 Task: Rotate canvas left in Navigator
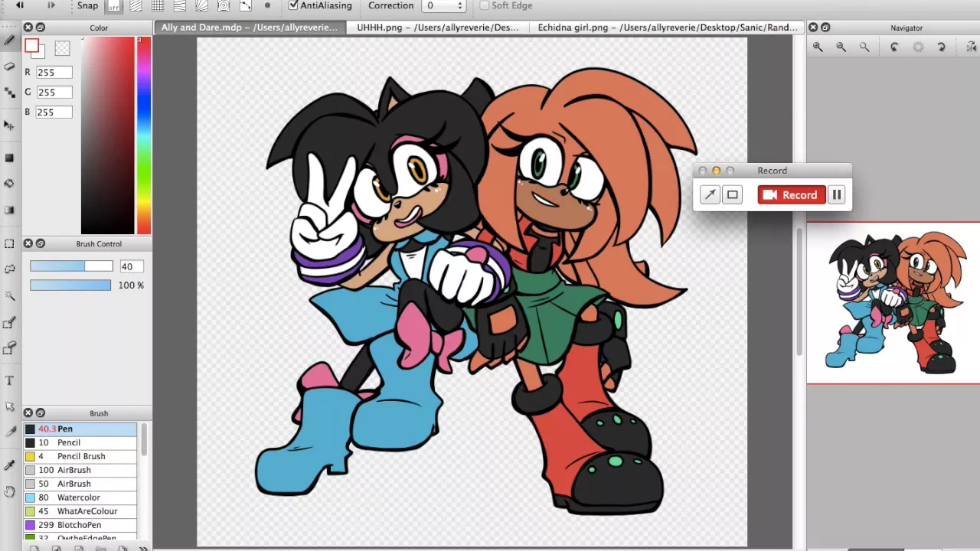894,47
